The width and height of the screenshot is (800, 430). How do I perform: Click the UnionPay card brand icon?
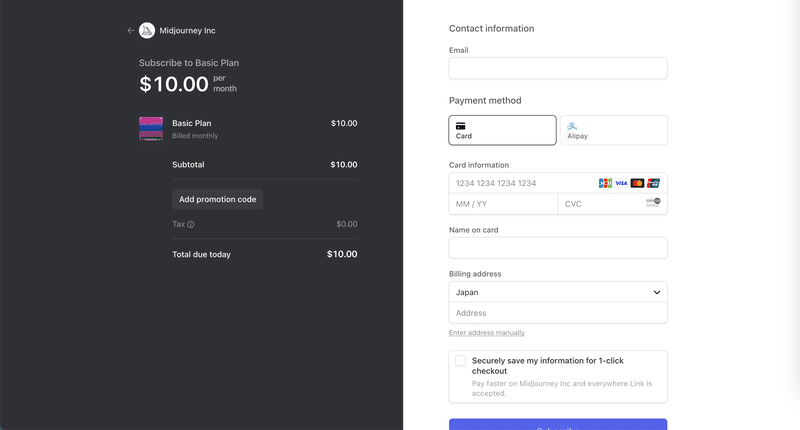pos(653,183)
